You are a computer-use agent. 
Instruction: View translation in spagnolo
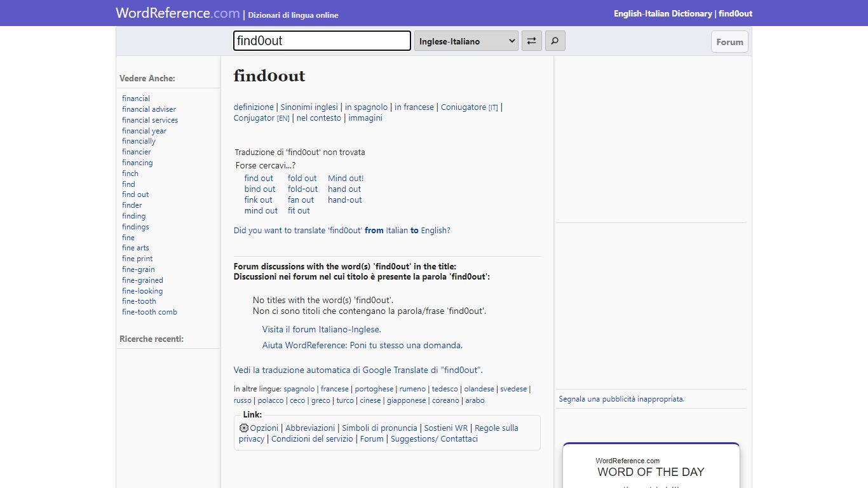tap(366, 107)
